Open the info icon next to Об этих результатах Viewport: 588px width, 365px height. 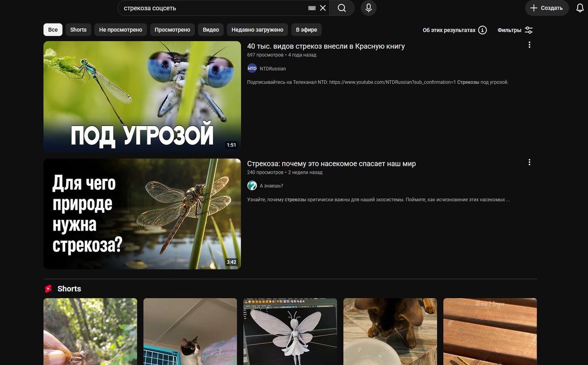tap(482, 30)
